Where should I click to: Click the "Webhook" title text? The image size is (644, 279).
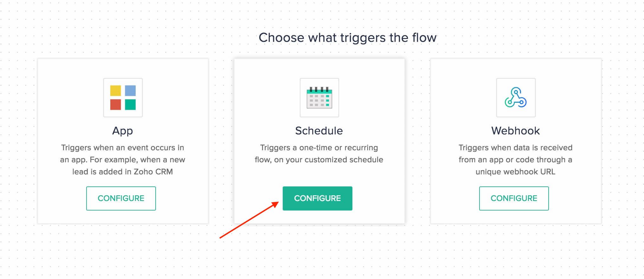point(515,131)
